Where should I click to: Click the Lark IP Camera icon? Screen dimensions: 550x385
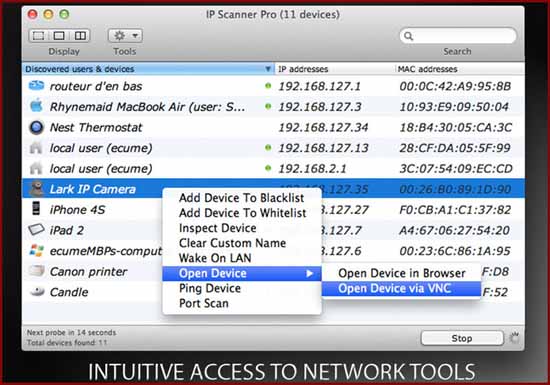36,189
